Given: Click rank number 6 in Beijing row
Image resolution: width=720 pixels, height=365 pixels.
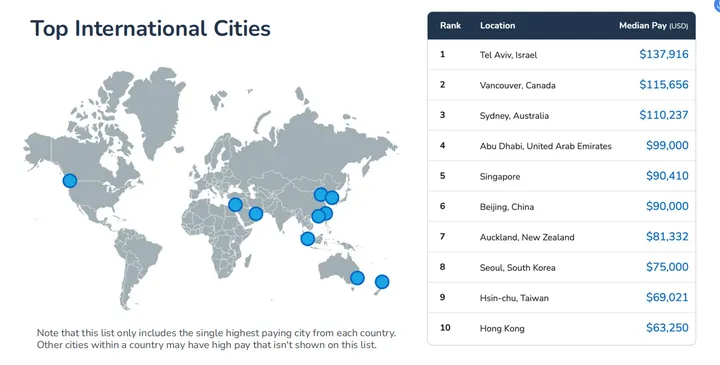Looking at the screenshot, I should pyautogui.click(x=442, y=206).
